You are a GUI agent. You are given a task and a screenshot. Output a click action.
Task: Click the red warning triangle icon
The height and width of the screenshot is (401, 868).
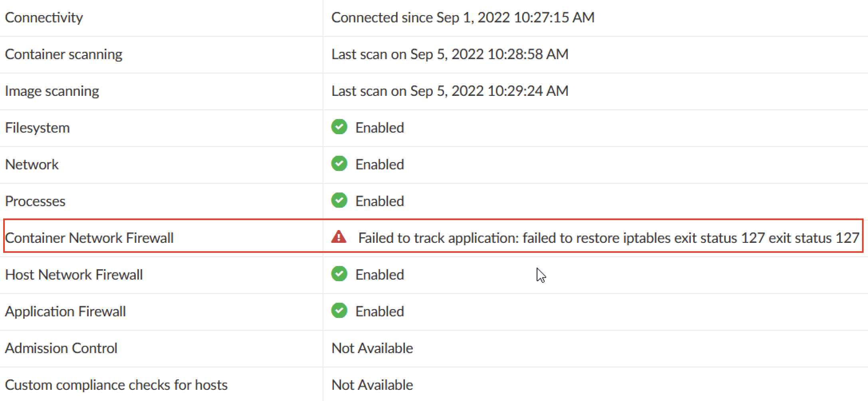click(339, 237)
